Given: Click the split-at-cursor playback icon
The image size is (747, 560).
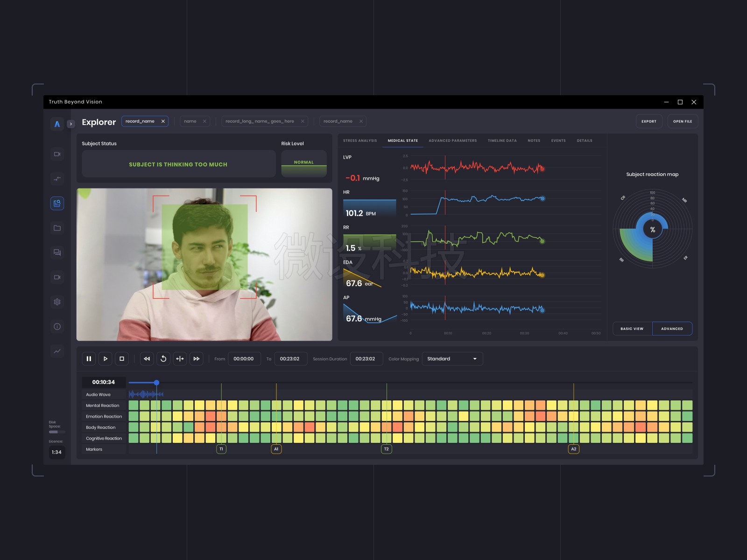Looking at the screenshot, I should coord(180,359).
